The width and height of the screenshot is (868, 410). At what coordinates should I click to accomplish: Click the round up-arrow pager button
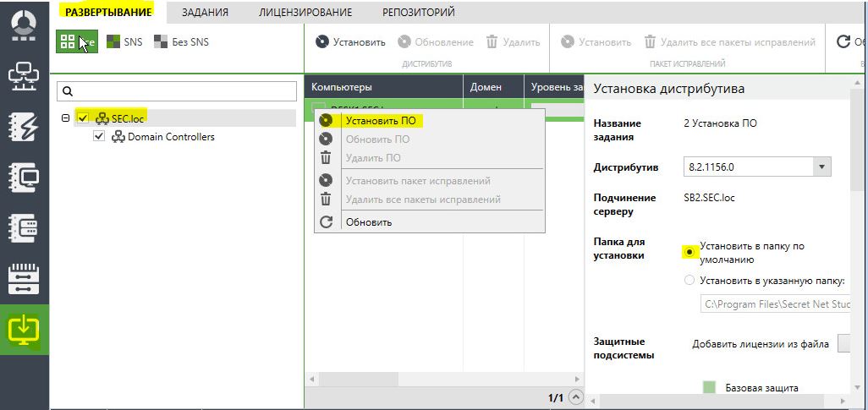(576, 397)
